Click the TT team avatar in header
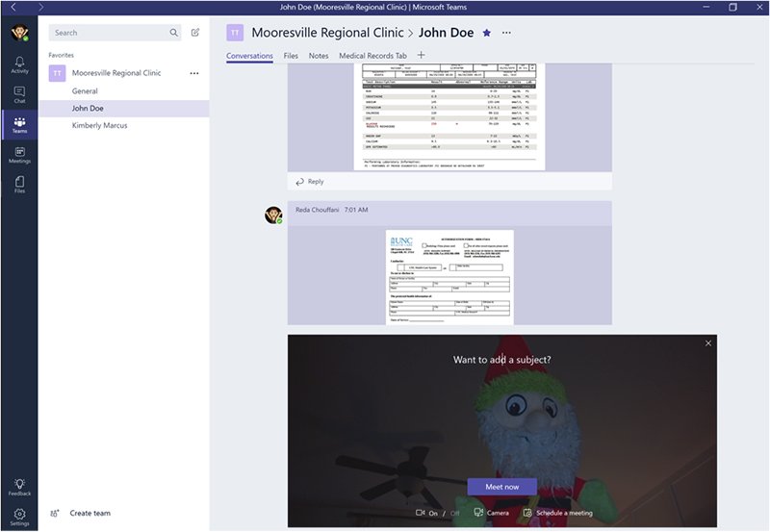The width and height of the screenshot is (770, 532). tap(235, 33)
